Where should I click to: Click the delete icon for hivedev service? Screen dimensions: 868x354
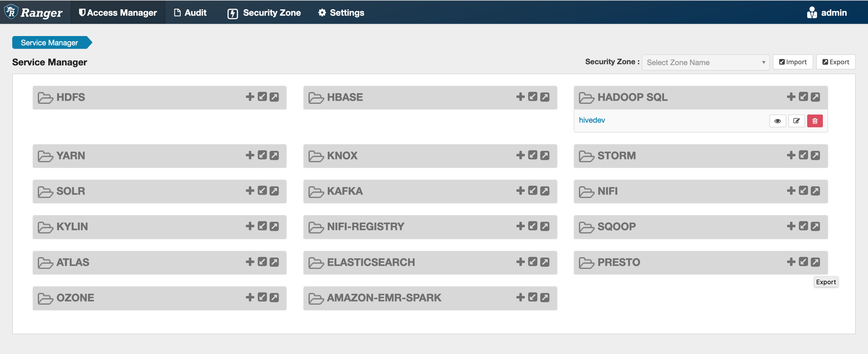point(815,120)
